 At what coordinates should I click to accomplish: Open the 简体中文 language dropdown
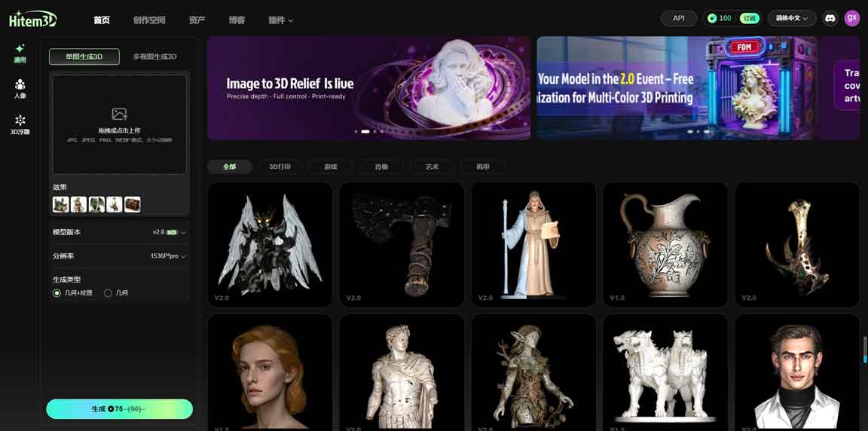coord(792,18)
